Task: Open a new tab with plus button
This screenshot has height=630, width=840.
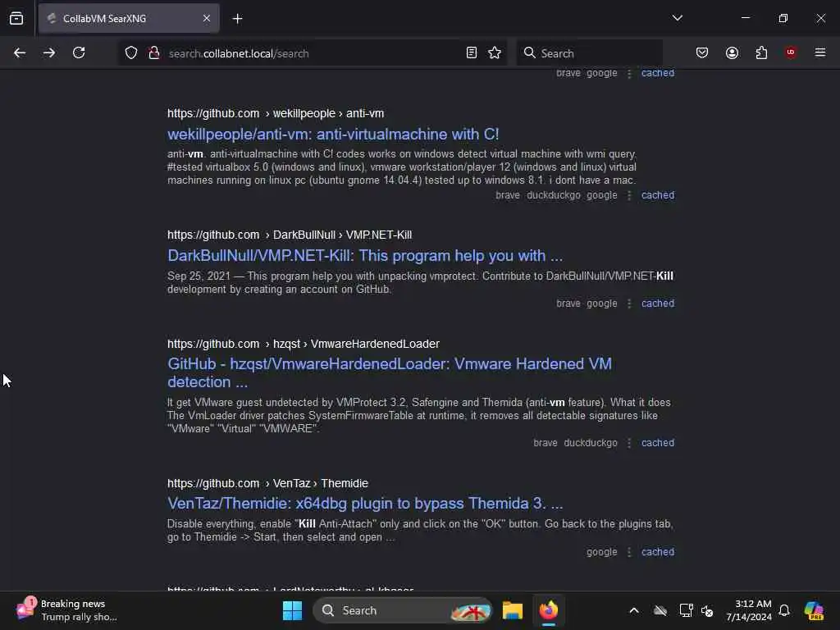Action: pos(237,19)
